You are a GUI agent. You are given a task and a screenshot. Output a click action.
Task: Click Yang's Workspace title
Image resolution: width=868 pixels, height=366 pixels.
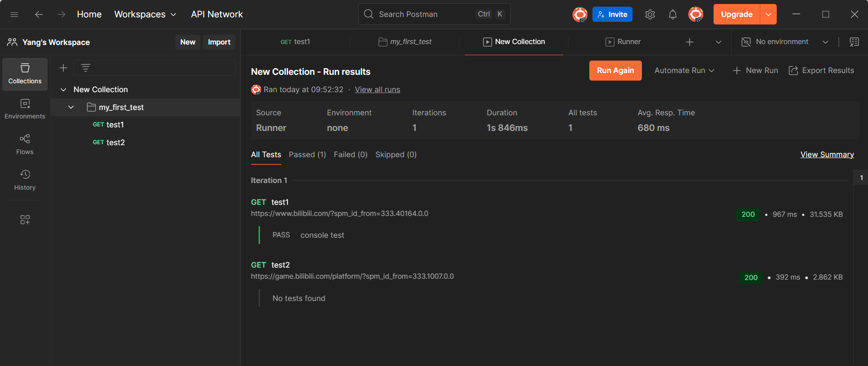[x=56, y=42]
